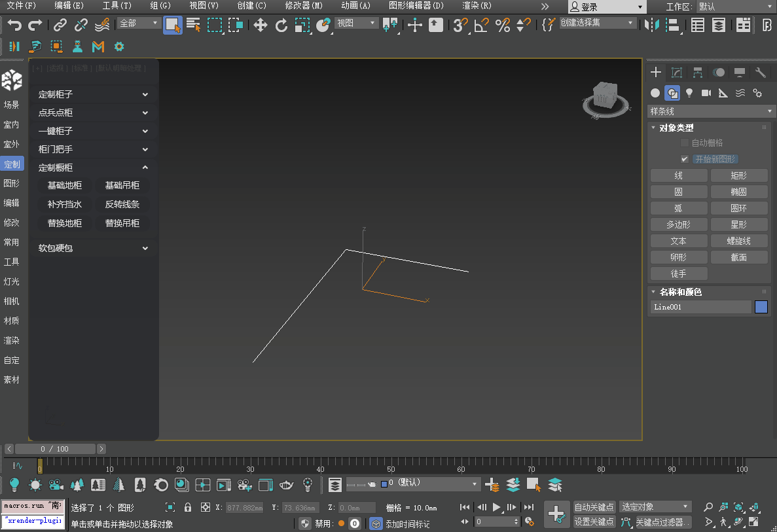
Task: Open the Motion tab in command panel
Action: point(719,73)
